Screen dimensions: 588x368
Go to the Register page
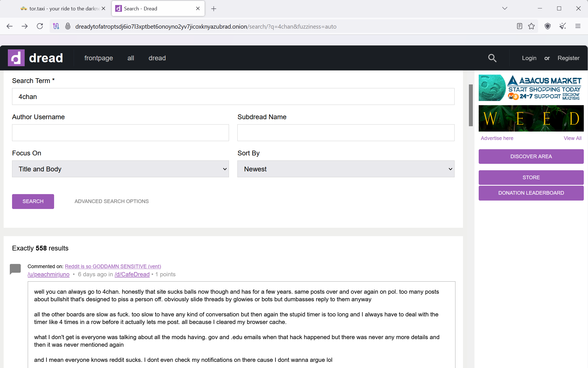click(x=568, y=58)
